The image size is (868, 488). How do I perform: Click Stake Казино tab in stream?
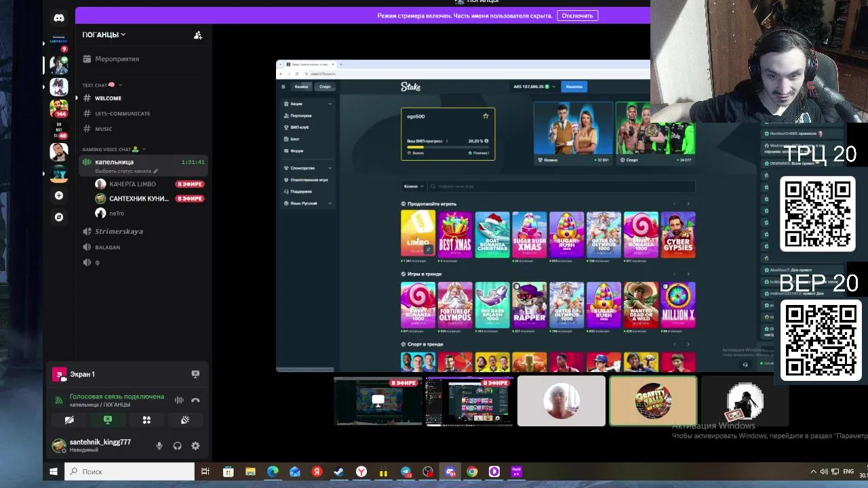coord(301,87)
